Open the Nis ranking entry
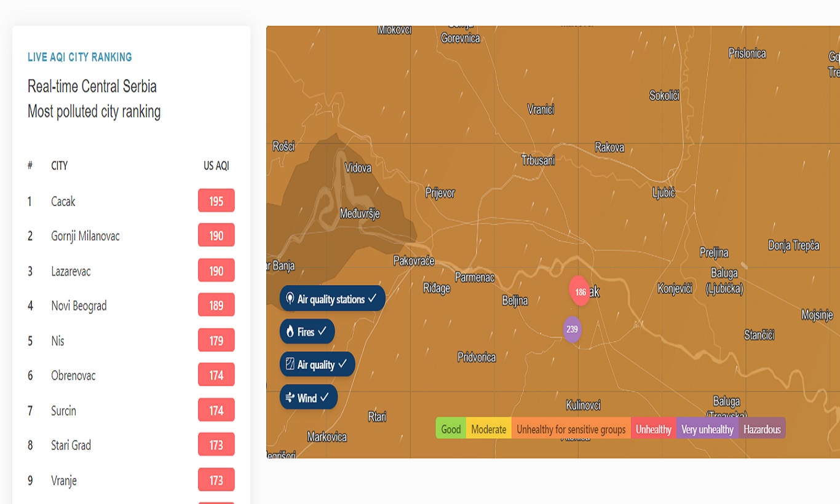The width and height of the screenshot is (840, 504). point(130,341)
